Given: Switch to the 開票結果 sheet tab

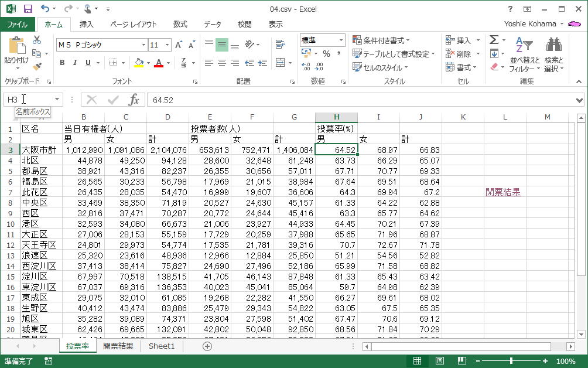Looking at the screenshot, I should 118,346.
